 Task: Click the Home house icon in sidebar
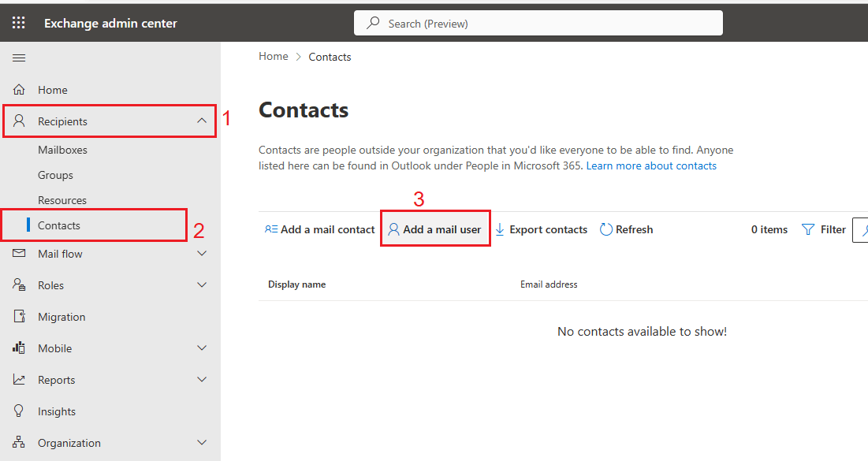(x=19, y=90)
